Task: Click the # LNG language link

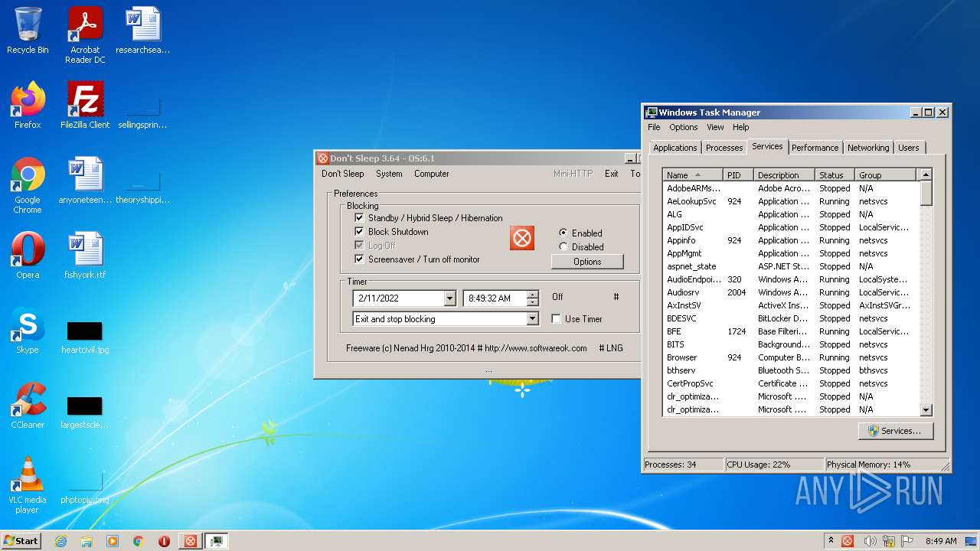Action: [611, 348]
